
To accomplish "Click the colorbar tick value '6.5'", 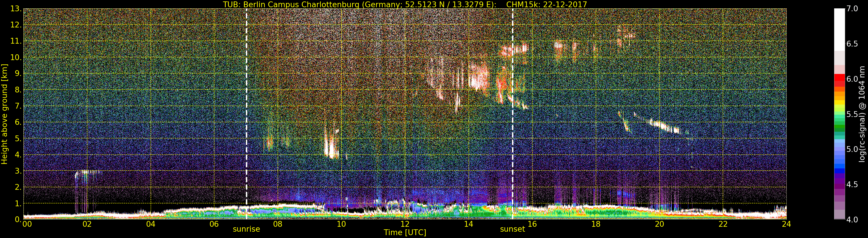I will [852, 44].
